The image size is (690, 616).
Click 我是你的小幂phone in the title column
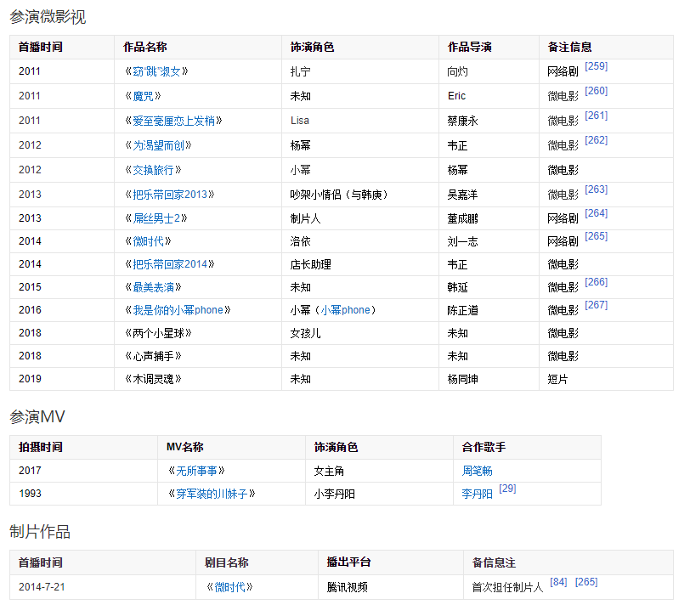click(178, 310)
